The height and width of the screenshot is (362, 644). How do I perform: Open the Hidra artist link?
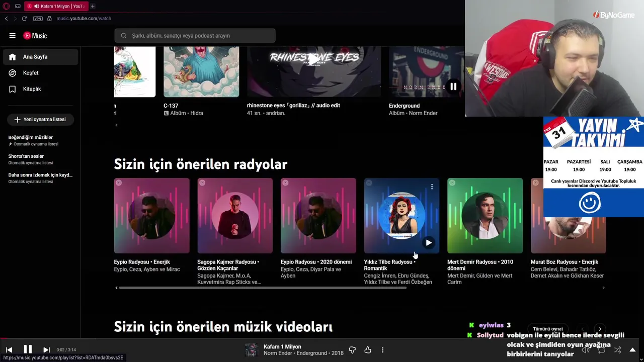click(197, 113)
